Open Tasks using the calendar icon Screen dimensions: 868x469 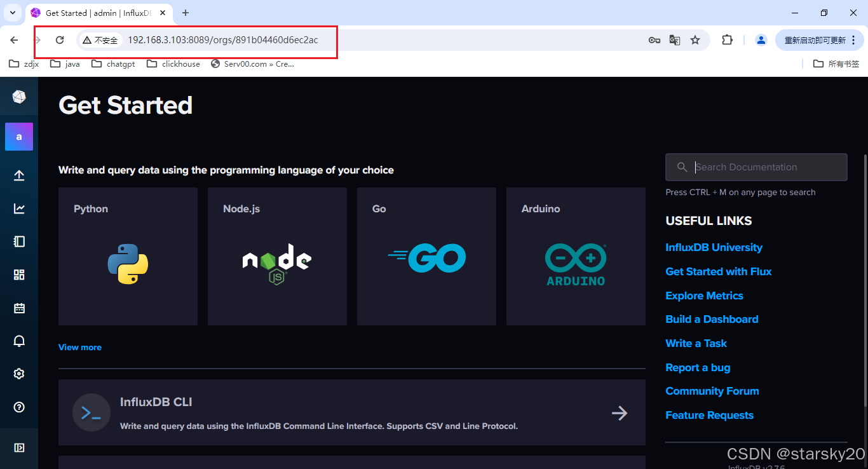pos(19,308)
